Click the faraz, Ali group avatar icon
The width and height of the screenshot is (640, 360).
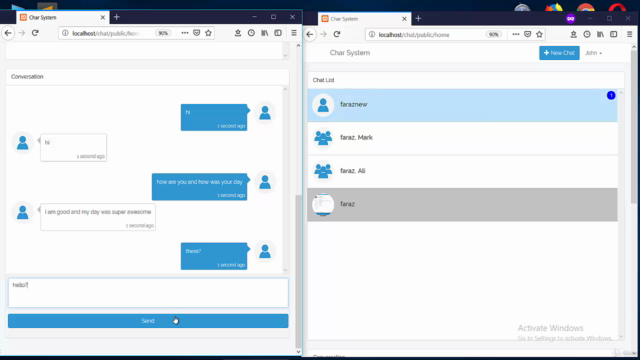pos(323,171)
